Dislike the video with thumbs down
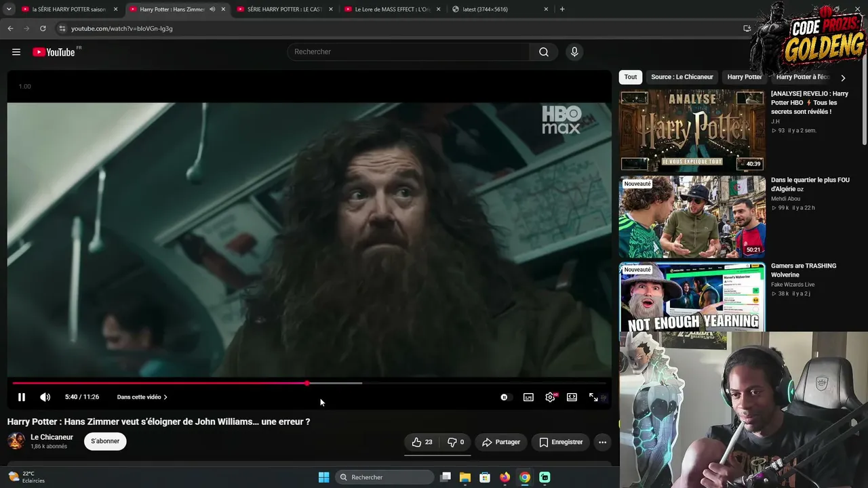868x488 pixels. (x=456, y=442)
